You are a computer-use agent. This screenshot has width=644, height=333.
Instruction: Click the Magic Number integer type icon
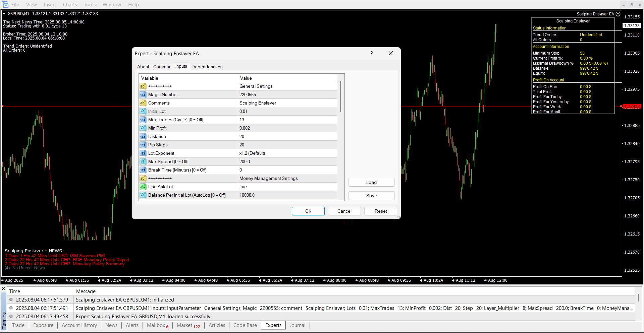(x=143, y=95)
